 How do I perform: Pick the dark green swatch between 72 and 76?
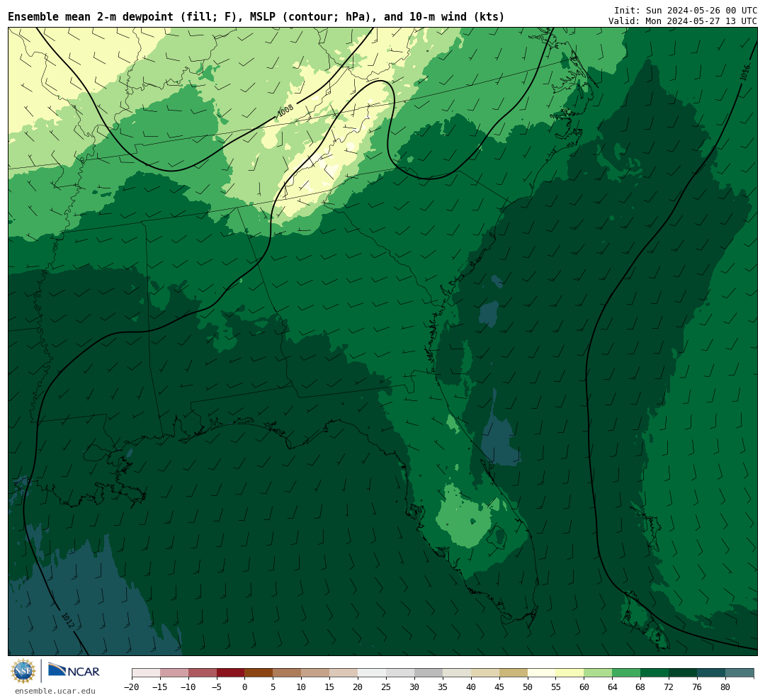684,673
